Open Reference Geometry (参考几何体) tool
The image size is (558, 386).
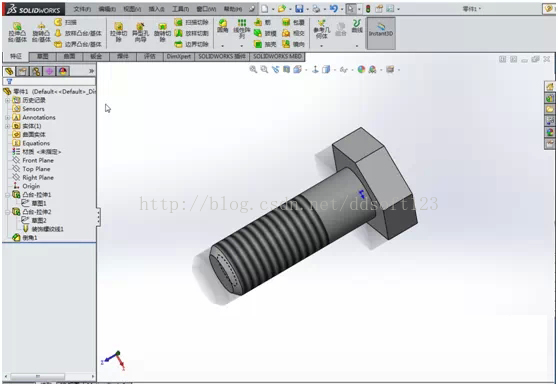(x=321, y=29)
